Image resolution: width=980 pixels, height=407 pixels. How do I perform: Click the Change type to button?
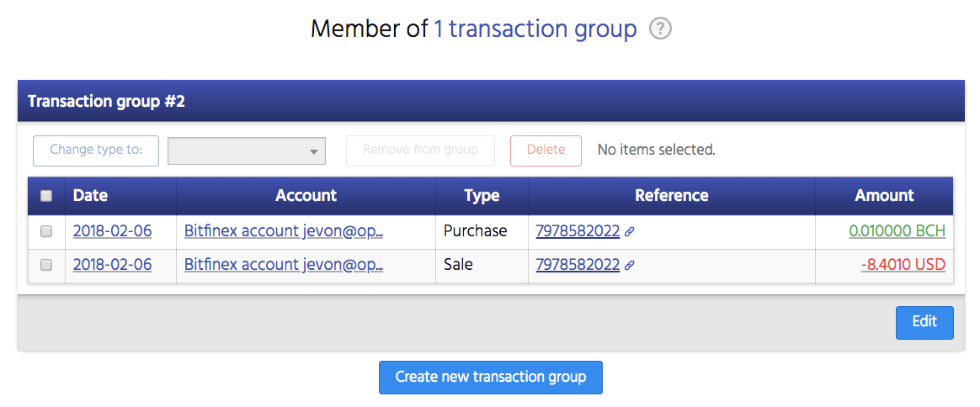click(96, 151)
